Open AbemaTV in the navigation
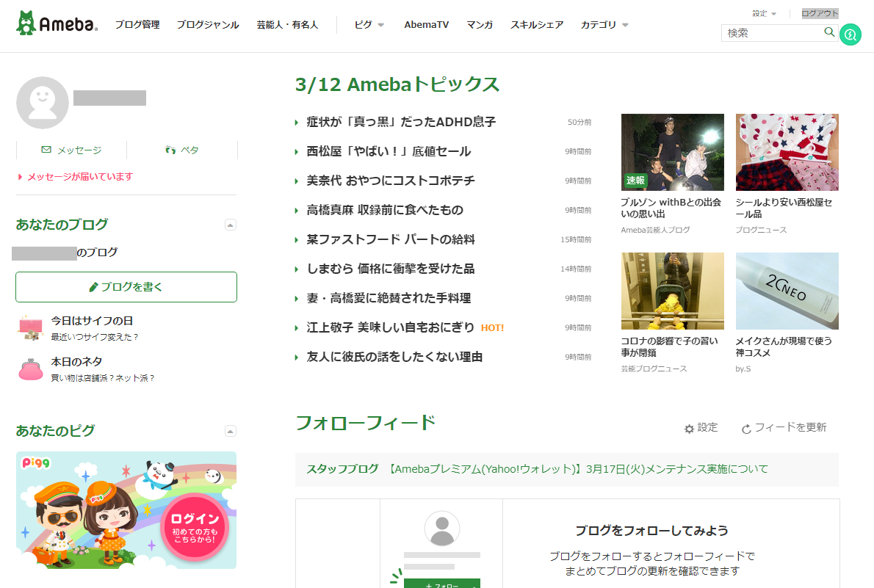The height and width of the screenshot is (588, 874). point(427,24)
